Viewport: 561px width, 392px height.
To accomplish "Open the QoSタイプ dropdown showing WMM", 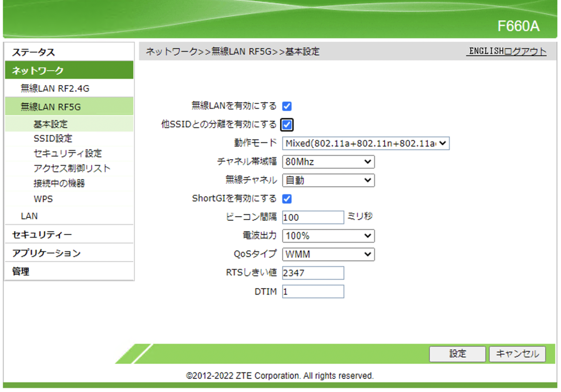I will [x=328, y=254].
